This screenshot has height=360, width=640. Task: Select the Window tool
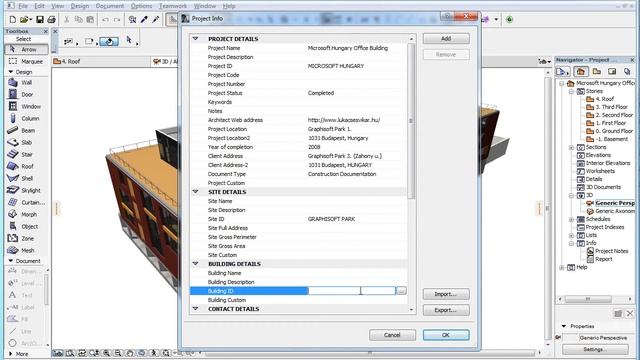pos(26,107)
